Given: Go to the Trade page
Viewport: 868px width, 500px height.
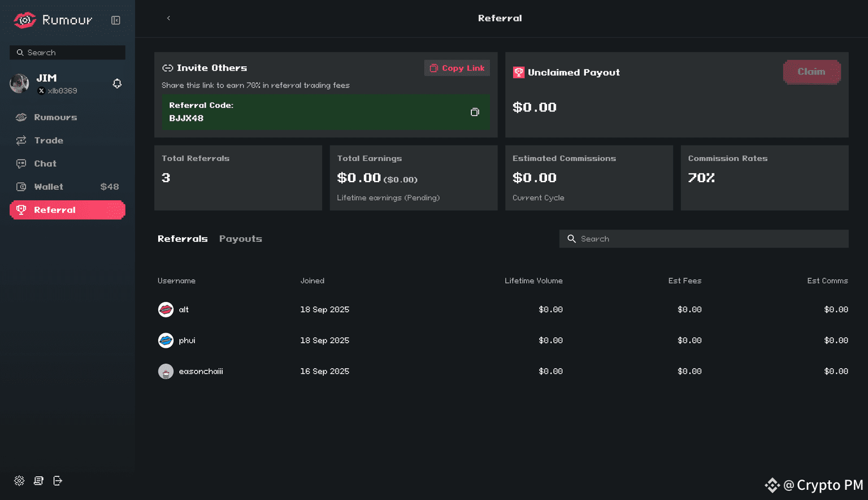Looking at the screenshot, I should 49,140.
